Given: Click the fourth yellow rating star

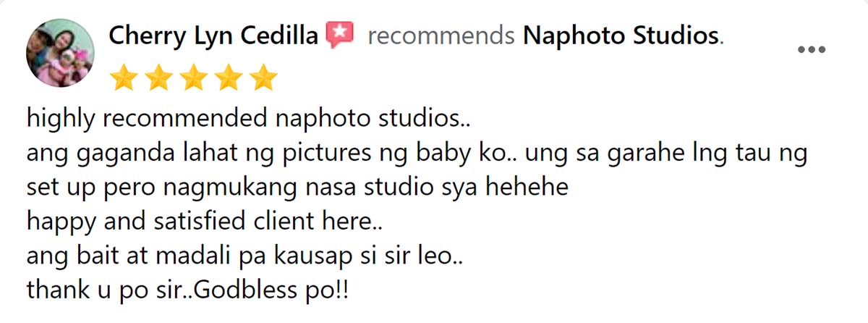Looking at the screenshot, I should [229, 77].
